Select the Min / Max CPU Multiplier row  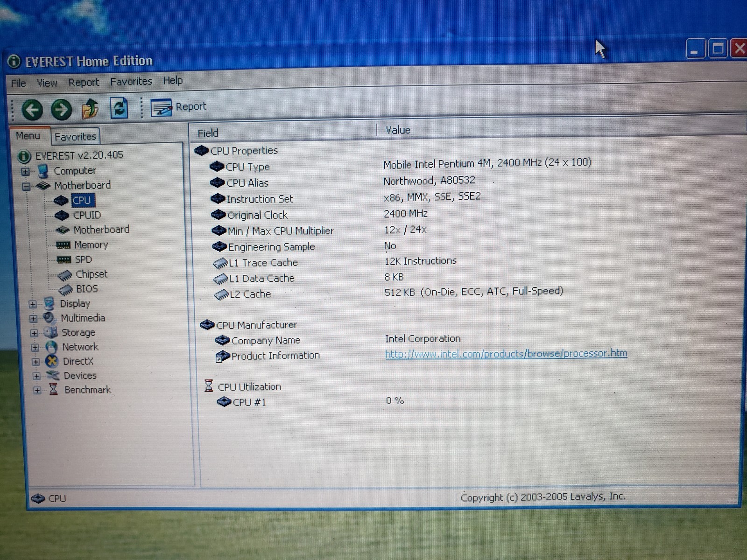[319, 230]
